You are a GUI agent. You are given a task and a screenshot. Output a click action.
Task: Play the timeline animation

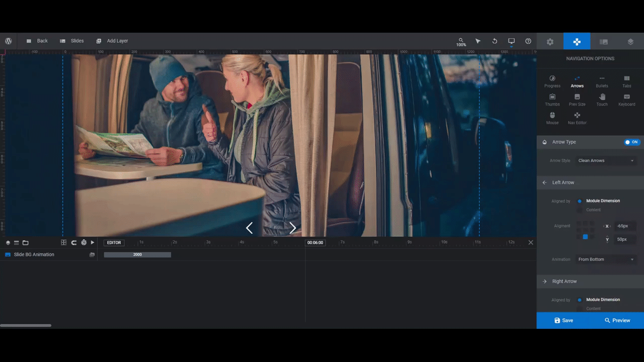tap(93, 242)
